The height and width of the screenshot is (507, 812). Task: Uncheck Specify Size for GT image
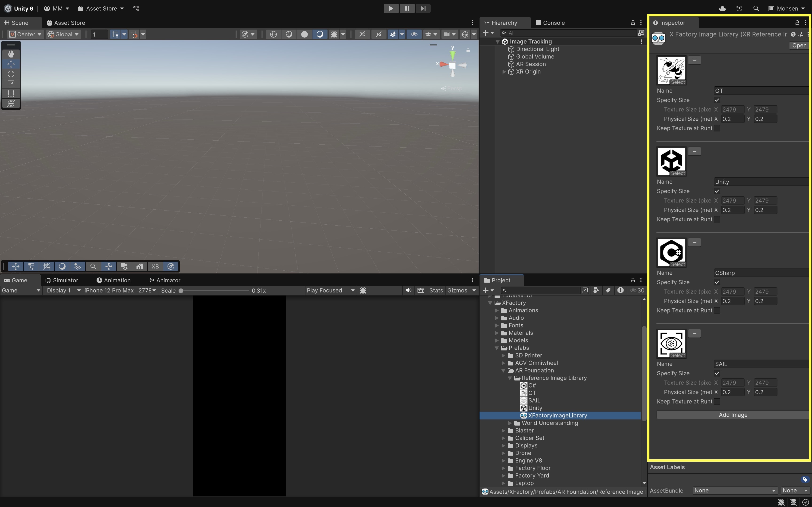717,100
